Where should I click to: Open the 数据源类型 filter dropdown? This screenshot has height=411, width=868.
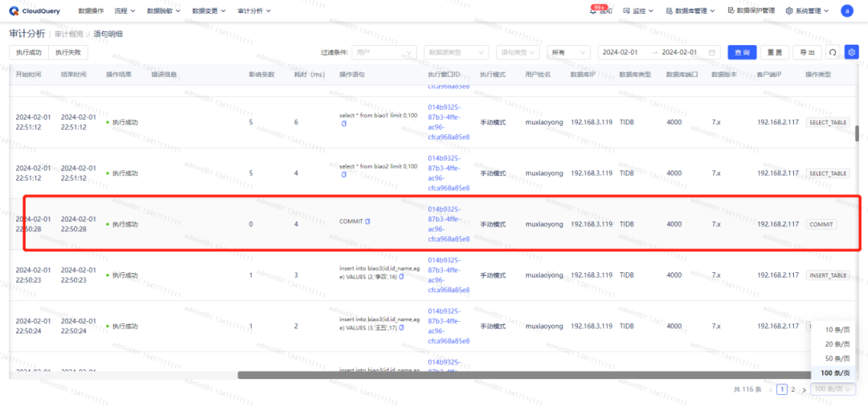tap(457, 52)
